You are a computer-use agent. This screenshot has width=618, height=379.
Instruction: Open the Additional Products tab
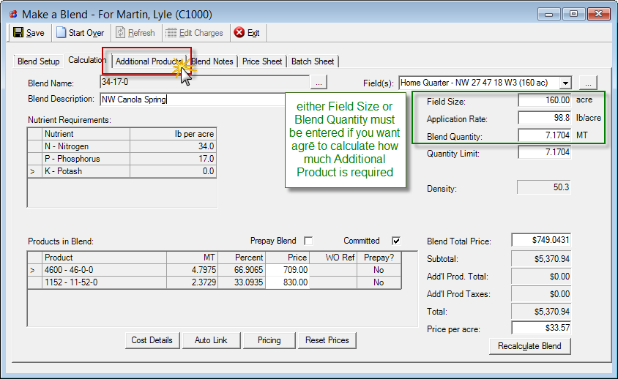tap(149, 61)
